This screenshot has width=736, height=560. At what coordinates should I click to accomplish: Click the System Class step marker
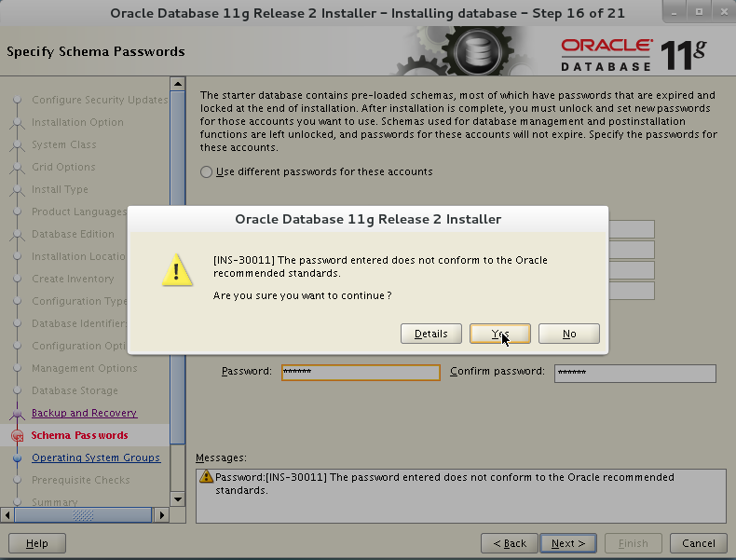coord(18,145)
